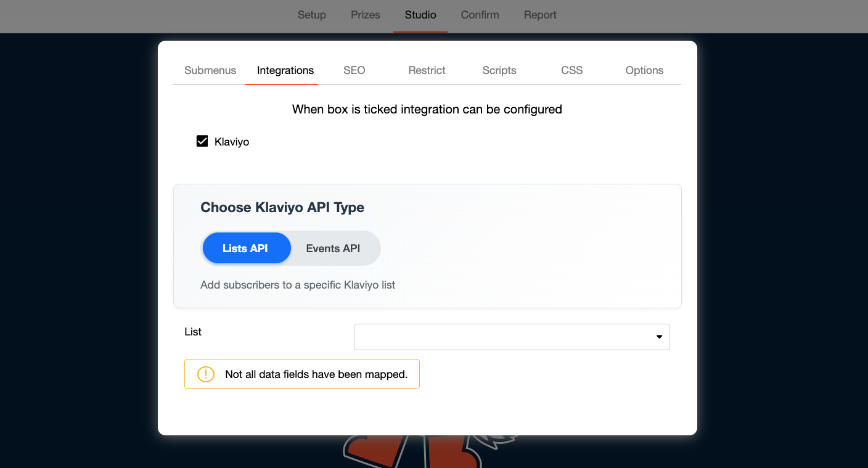The width and height of the screenshot is (868, 468).
Task: Click 'Choose Klaviyo API Type' heading
Action: tap(282, 207)
